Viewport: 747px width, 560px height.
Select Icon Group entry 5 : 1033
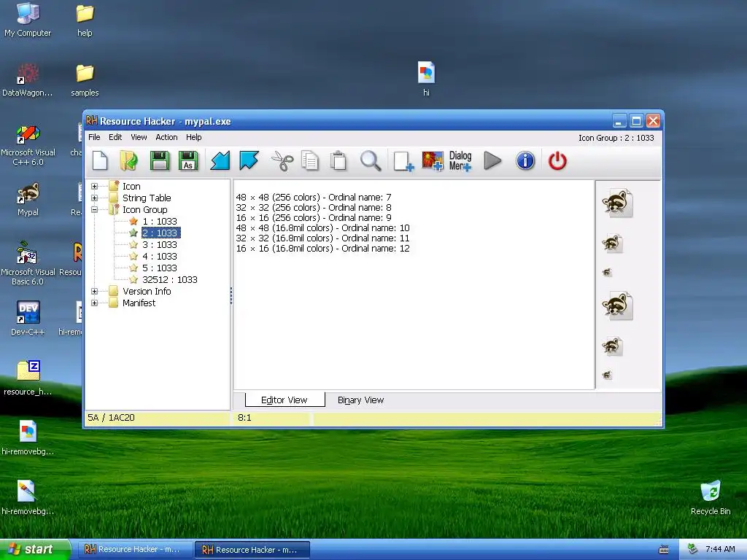pyautogui.click(x=160, y=268)
